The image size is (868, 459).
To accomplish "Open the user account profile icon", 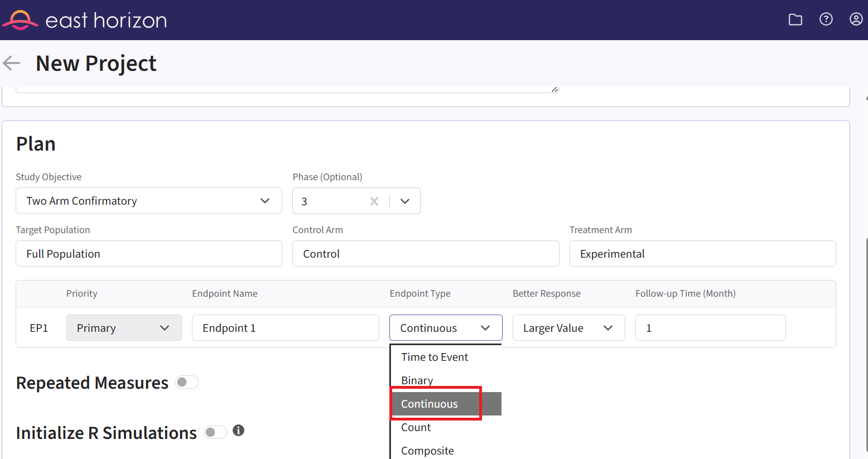I will click(856, 20).
